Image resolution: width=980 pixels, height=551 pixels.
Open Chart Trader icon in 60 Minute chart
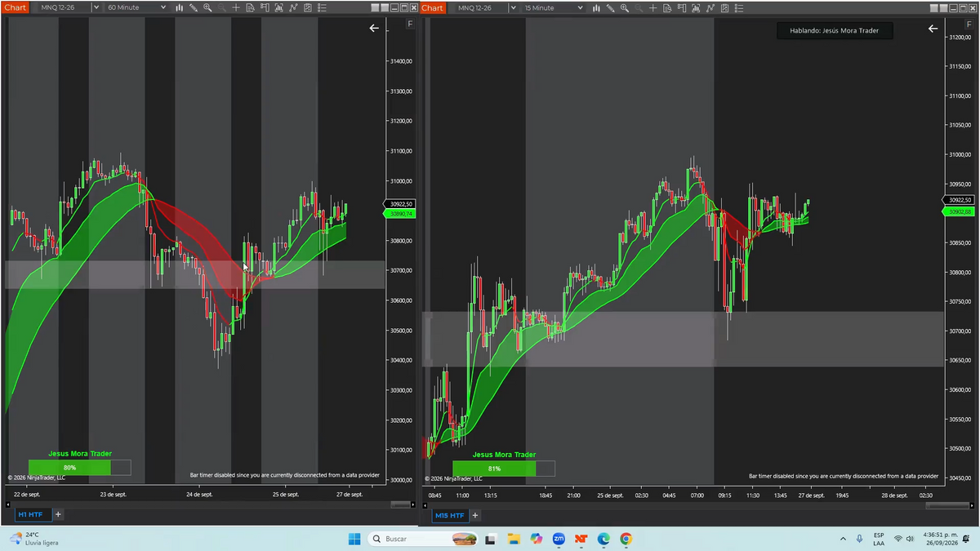click(265, 7)
